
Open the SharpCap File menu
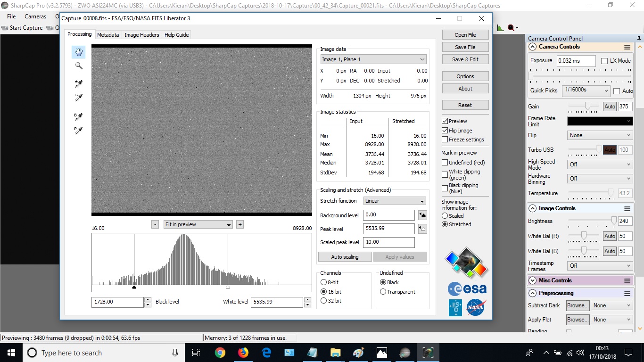click(11, 16)
